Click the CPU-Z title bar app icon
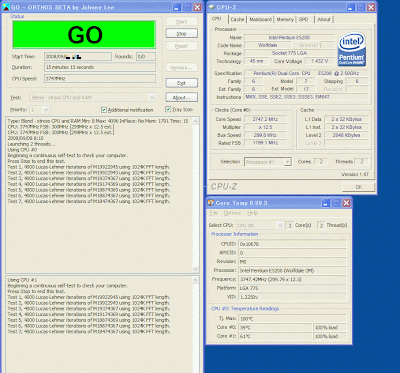 [x=211, y=7]
